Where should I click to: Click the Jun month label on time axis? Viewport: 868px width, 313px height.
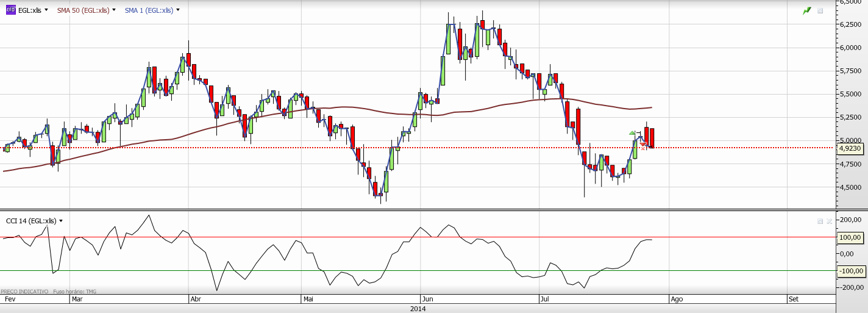click(427, 299)
